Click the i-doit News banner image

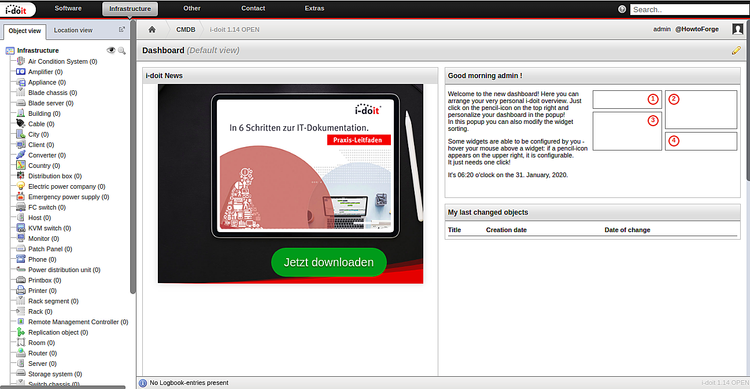(290, 184)
